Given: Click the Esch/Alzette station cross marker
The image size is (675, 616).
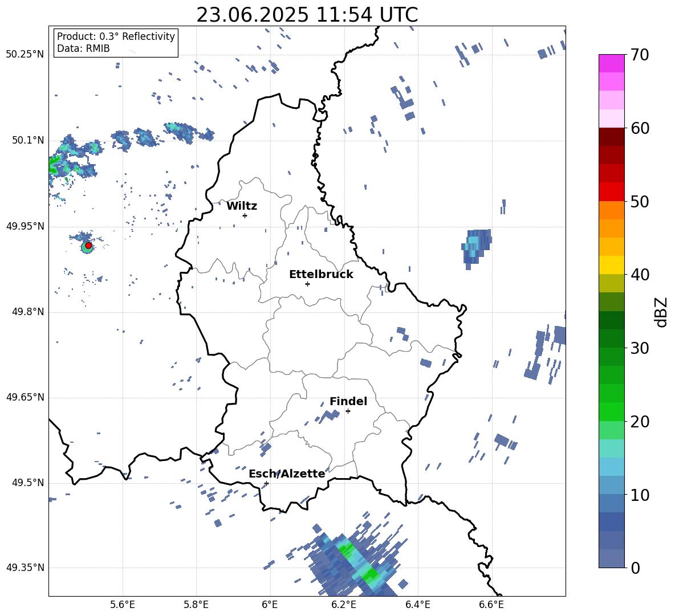Looking at the screenshot, I should [266, 483].
